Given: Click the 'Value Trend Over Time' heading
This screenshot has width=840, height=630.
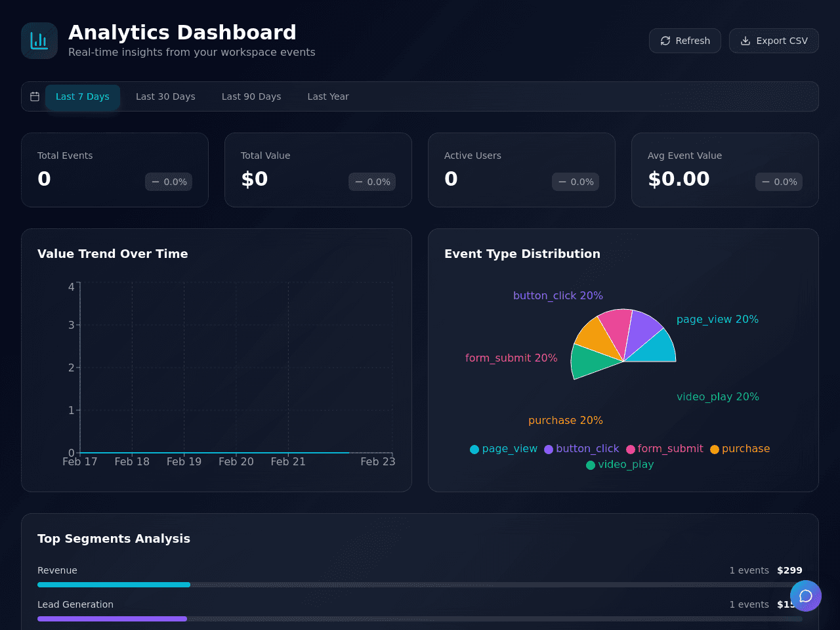Looking at the screenshot, I should tap(113, 254).
